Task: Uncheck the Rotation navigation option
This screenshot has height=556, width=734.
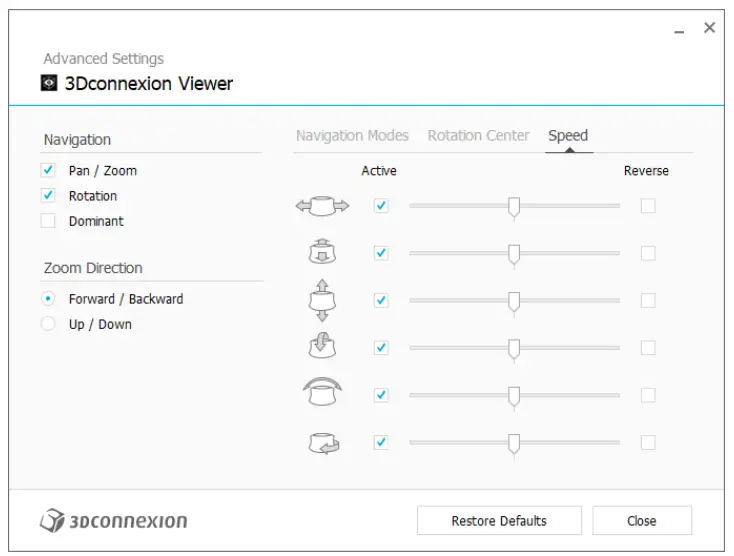Action: [x=48, y=196]
